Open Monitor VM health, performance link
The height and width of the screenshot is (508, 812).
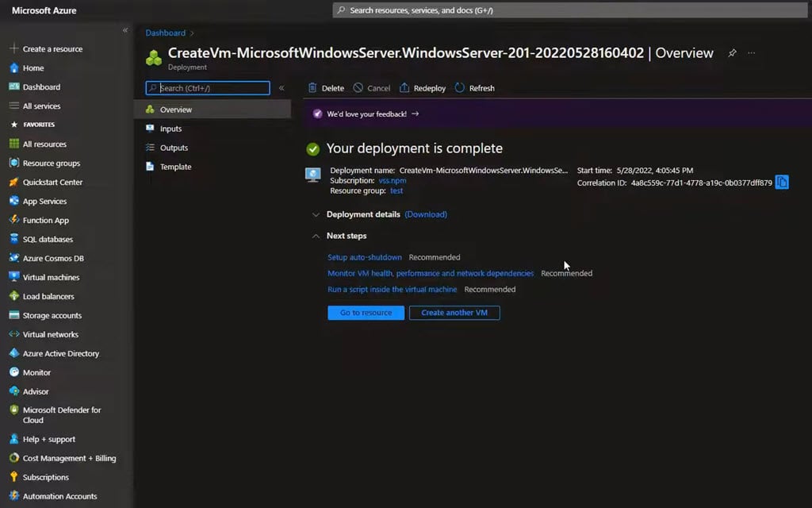(431, 273)
